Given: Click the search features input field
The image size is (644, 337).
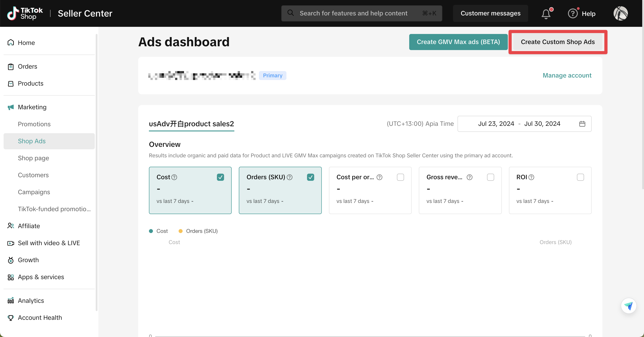Looking at the screenshot, I should (353, 13).
